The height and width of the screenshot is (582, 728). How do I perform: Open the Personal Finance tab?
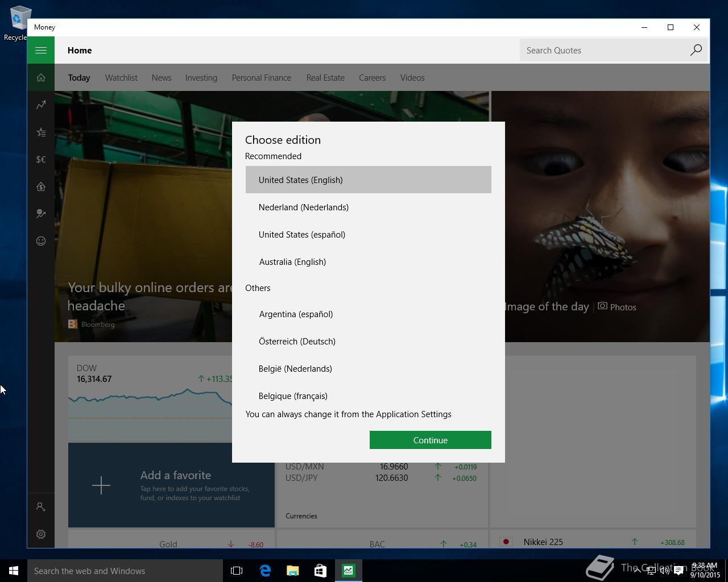coord(262,78)
